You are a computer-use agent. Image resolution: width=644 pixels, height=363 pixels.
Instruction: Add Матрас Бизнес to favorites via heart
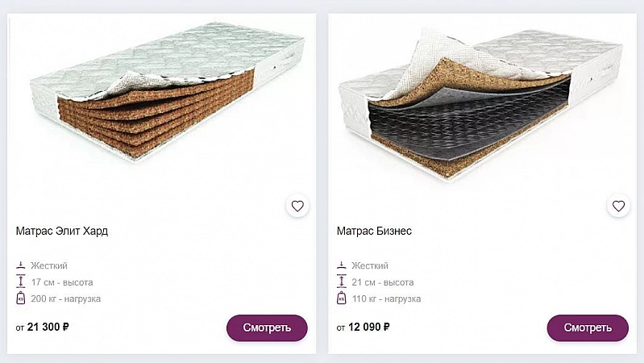click(618, 207)
